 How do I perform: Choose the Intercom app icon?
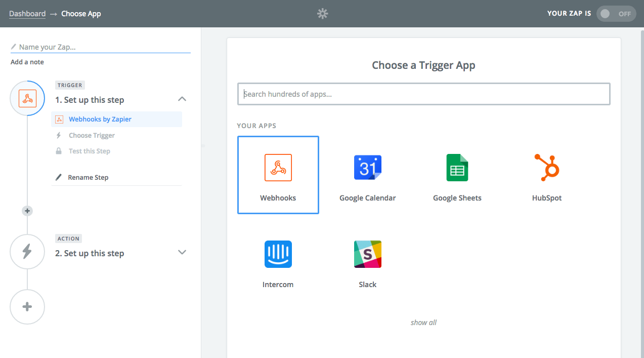click(278, 254)
